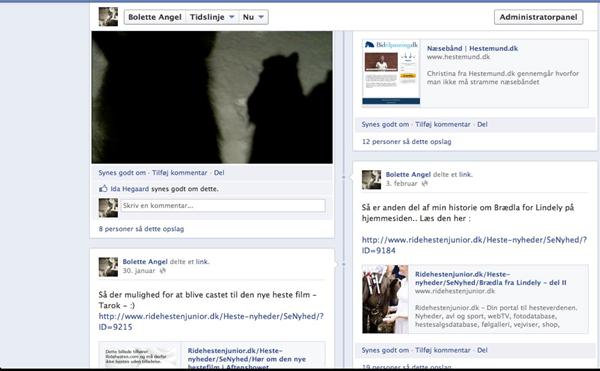
Task: Open the Bolette Angel profile picture in header
Action: coord(108,17)
